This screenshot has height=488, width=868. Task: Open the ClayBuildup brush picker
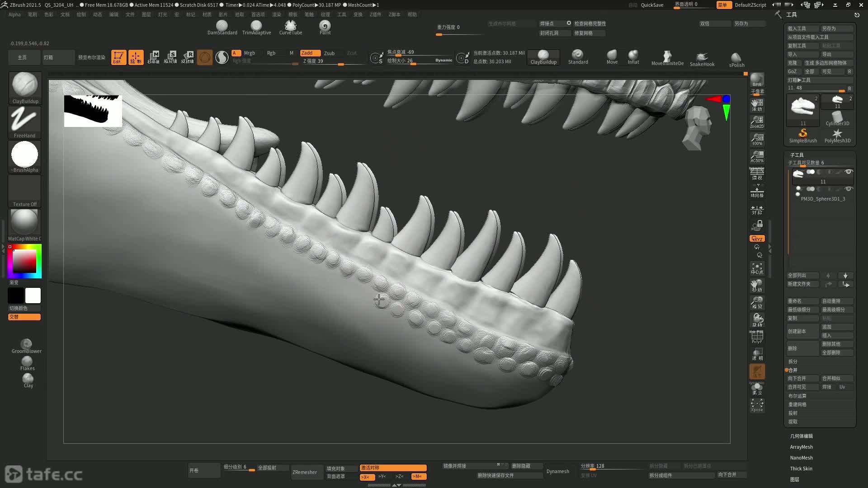[x=25, y=88]
